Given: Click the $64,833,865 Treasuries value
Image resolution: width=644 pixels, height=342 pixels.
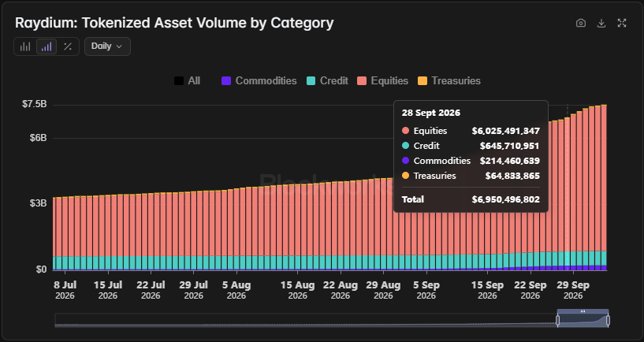Looking at the screenshot, I should (x=512, y=176).
